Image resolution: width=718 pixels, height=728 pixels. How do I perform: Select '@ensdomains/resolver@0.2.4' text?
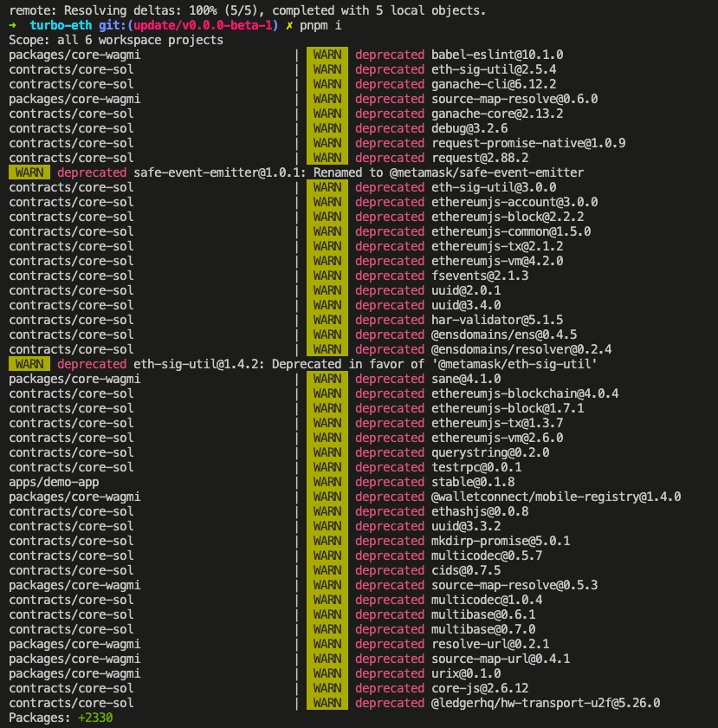[x=521, y=349]
